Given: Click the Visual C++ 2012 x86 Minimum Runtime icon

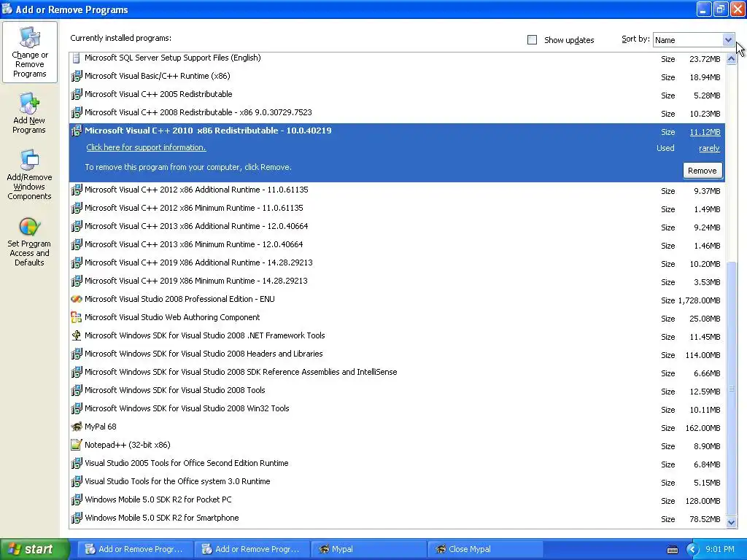Looking at the screenshot, I should (76, 208).
